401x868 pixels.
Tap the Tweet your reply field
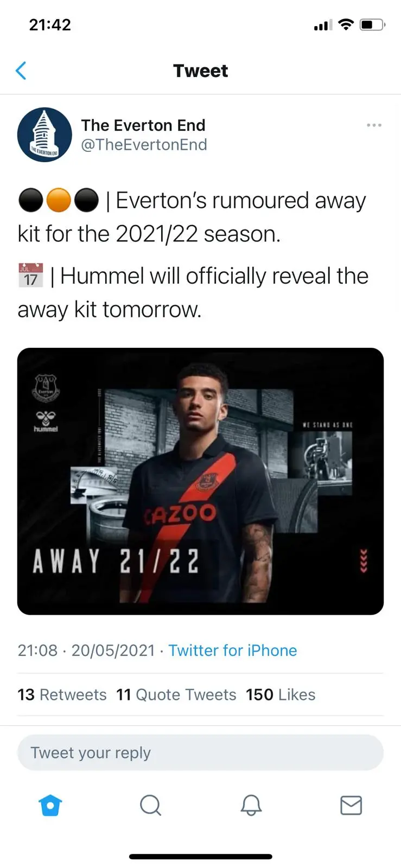coord(200,752)
